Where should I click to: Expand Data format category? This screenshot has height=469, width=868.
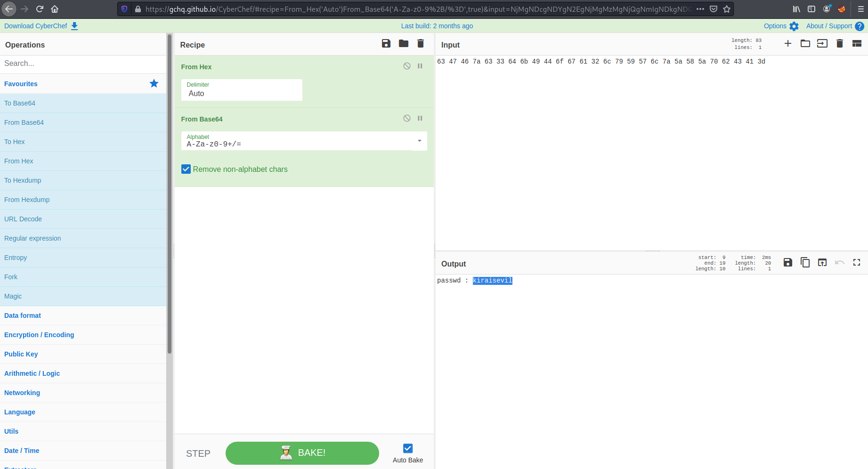coord(83,315)
